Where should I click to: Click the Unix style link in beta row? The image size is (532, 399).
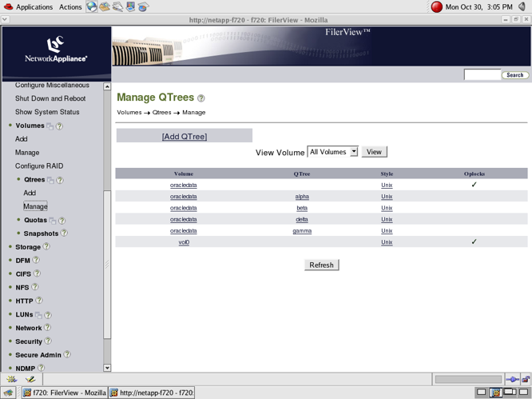tap(387, 208)
